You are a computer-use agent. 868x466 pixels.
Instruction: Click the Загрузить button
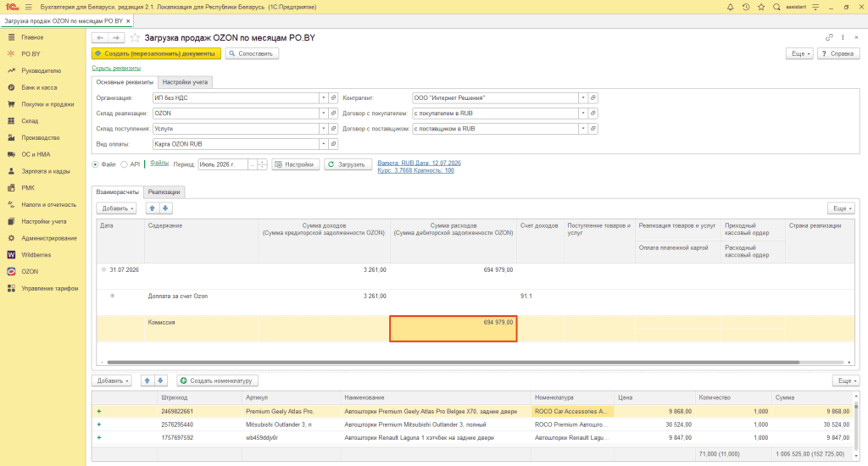pyautogui.click(x=348, y=164)
